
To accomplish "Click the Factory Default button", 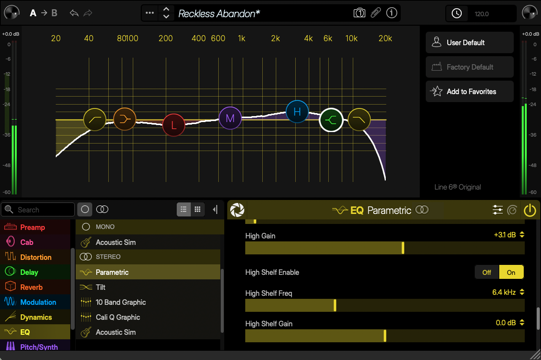I will pos(470,67).
